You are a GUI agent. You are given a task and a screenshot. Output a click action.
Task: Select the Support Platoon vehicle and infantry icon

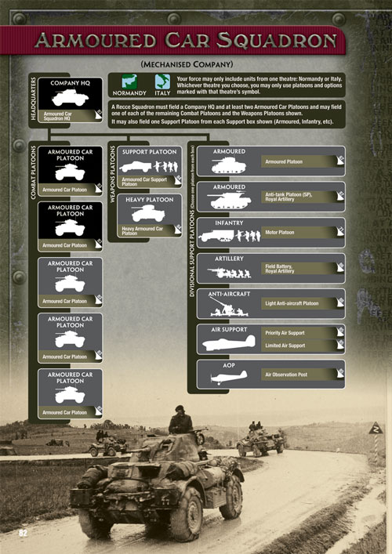tap(148, 167)
